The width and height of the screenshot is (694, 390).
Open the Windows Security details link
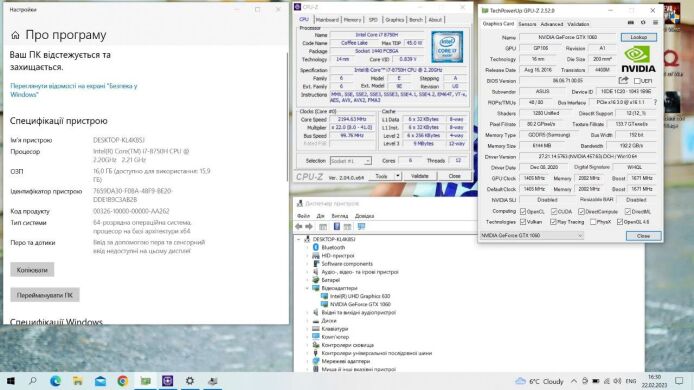coord(74,90)
